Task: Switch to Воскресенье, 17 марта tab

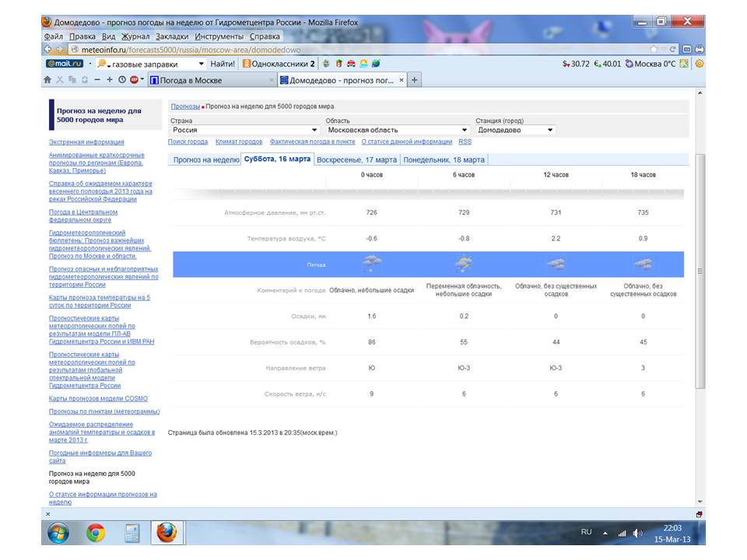Action: (356, 159)
